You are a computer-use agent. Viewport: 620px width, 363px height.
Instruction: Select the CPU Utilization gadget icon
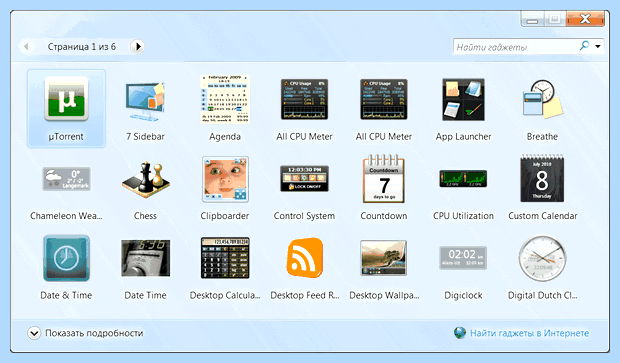[463, 179]
